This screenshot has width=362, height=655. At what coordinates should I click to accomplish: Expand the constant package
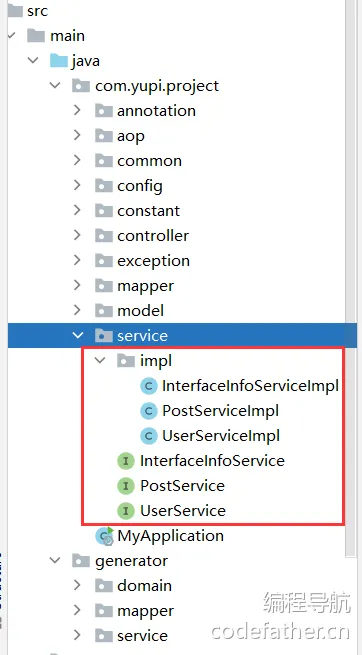point(77,210)
